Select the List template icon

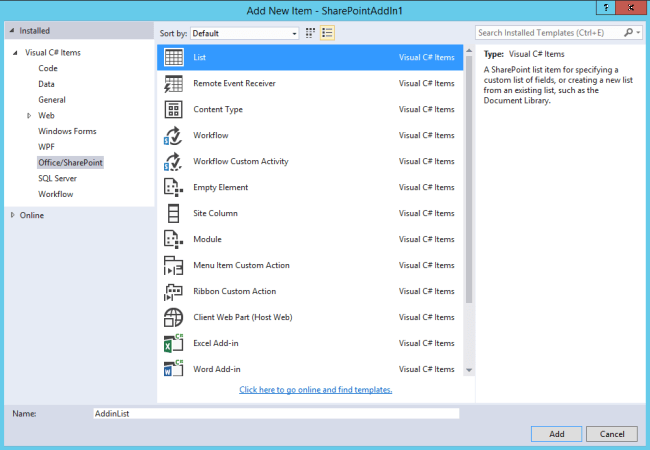click(x=173, y=57)
